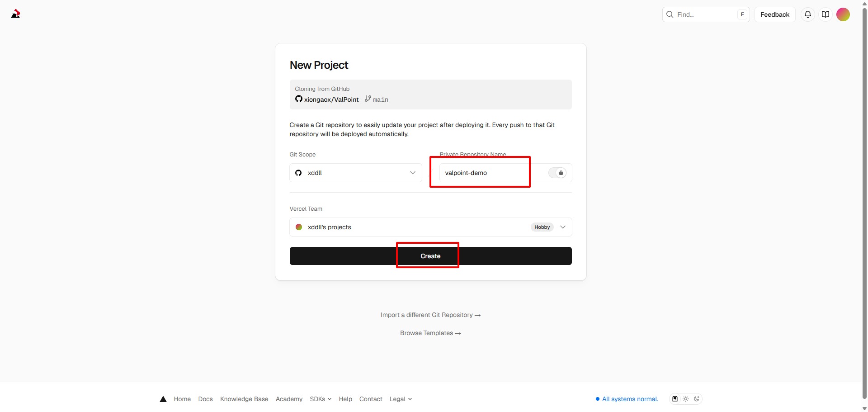Screen dimensions: 868x412
Task: Open Contact footer link
Action: point(371,399)
